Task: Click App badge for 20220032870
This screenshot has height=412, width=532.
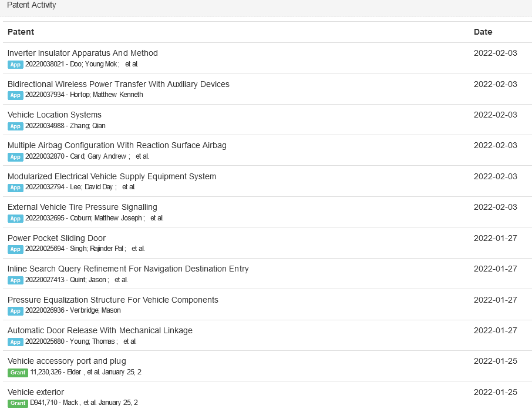Action: pyautogui.click(x=15, y=157)
